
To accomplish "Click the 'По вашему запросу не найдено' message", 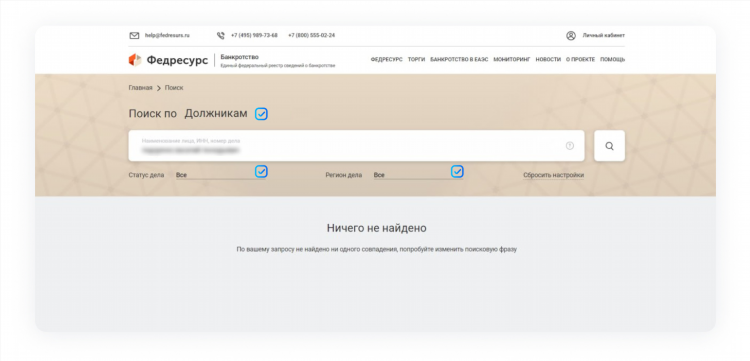I will [376, 249].
